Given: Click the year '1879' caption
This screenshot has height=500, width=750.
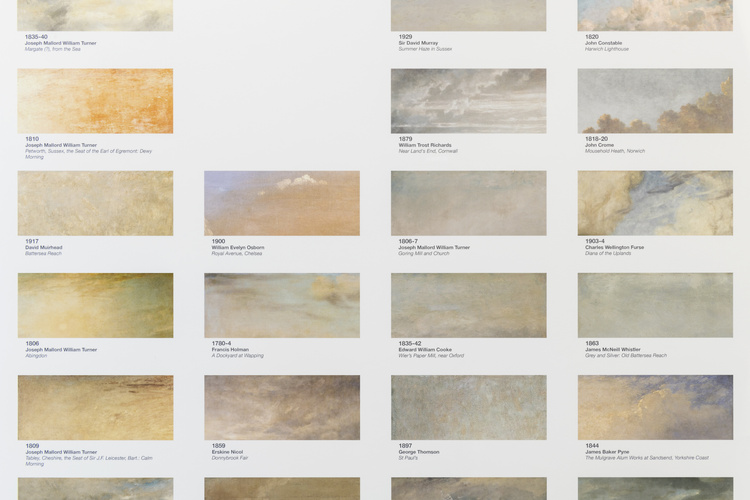Looking at the screenshot, I should click(x=405, y=139).
